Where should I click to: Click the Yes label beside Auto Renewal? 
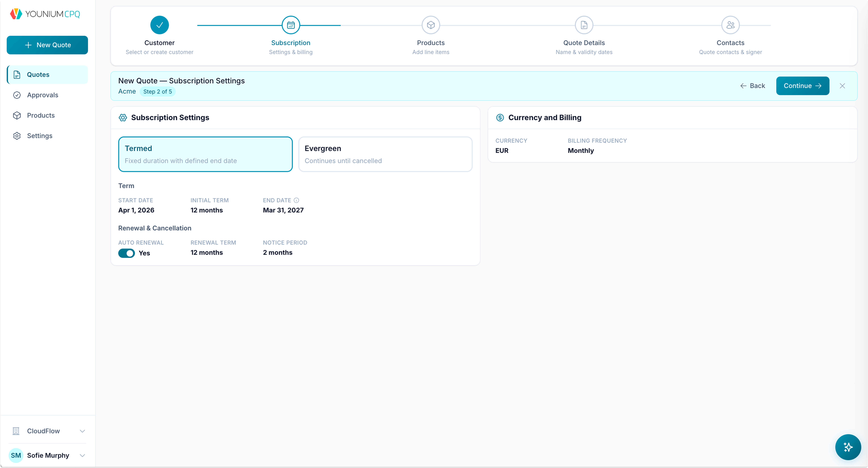[144, 253]
